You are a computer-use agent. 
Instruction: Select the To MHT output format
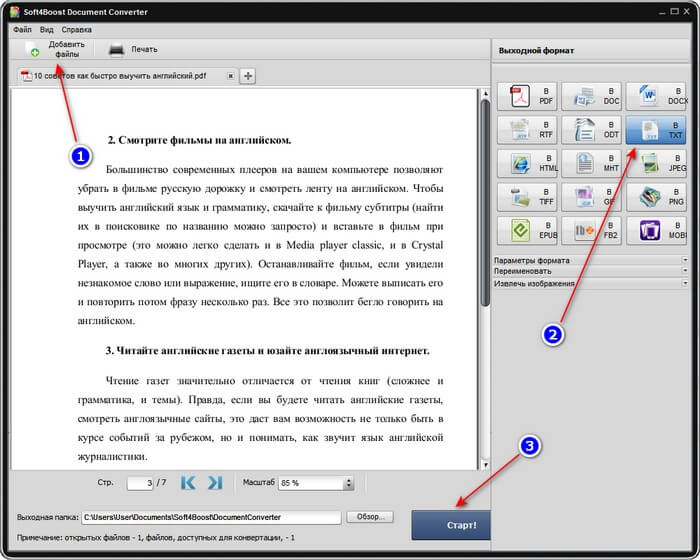click(x=592, y=163)
